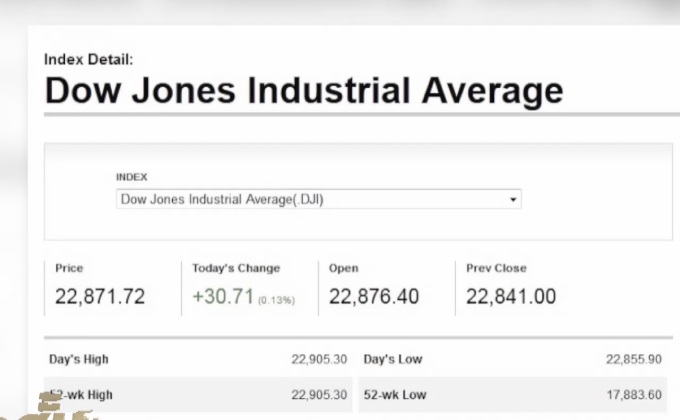Click the 52-wk Low row label
The height and width of the screenshot is (420, 680).
click(394, 395)
